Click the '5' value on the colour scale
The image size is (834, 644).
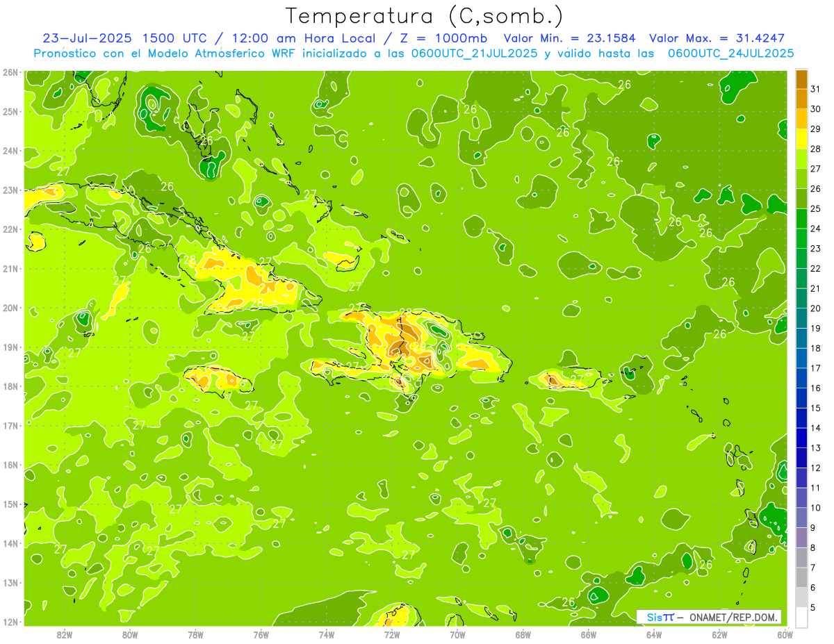point(813,607)
